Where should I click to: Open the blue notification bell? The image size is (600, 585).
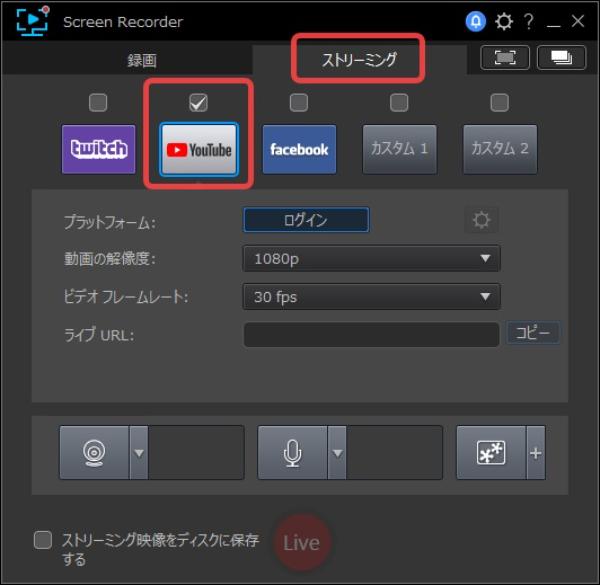tap(476, 21)
